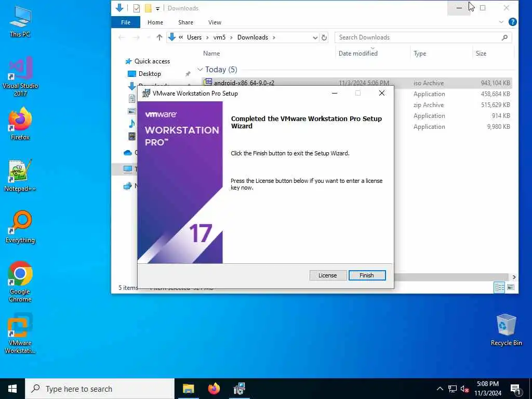Sort by Date modified column header
This screenshot has height=399, width=532.
(358, 54)
